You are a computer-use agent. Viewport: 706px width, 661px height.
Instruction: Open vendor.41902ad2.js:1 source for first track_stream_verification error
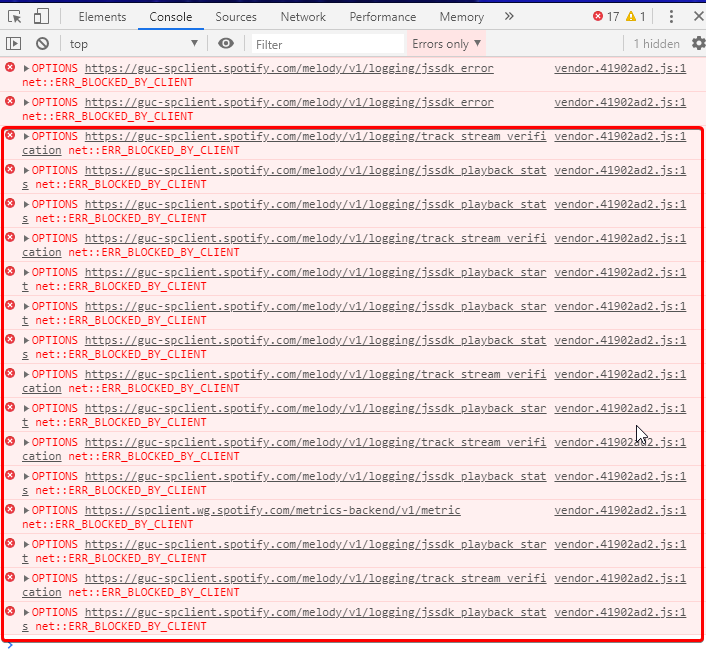(x=620, y=136)
